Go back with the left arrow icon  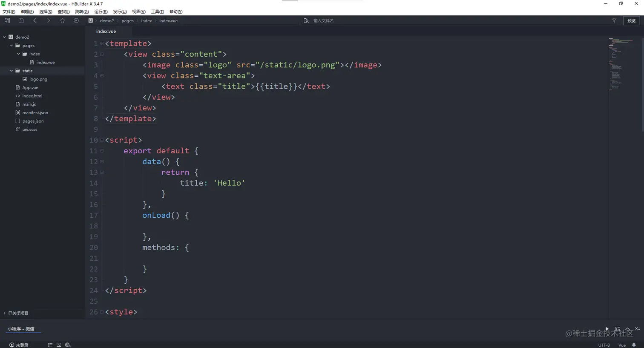tap(35, 20)
